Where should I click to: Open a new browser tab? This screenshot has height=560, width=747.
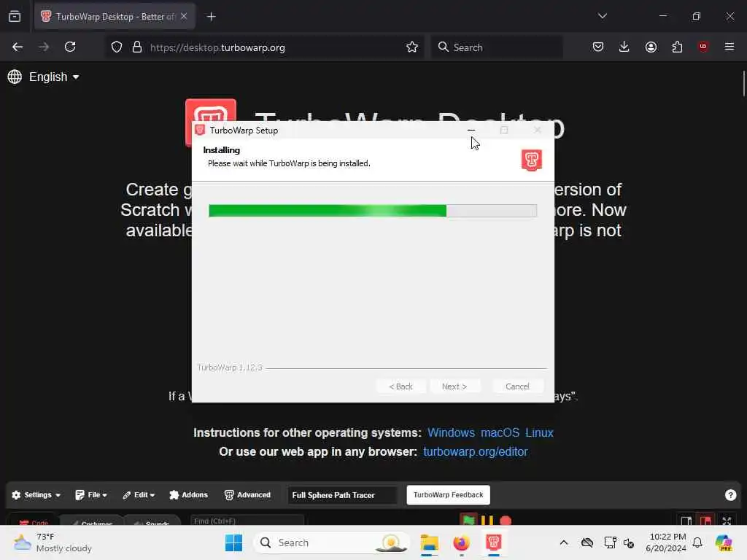coord(212,17)
